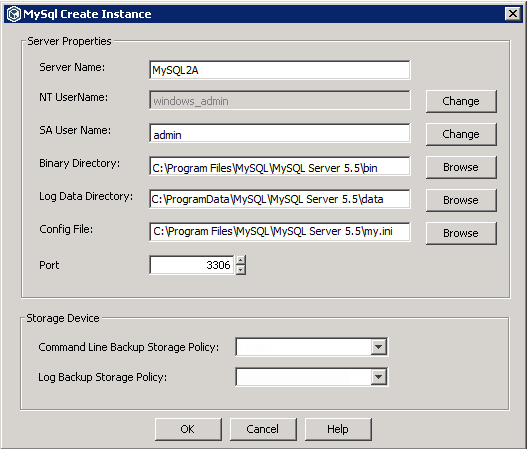Screen dimensions: 527x449
Task: Click the Server Properties group label
Action: 69,41
